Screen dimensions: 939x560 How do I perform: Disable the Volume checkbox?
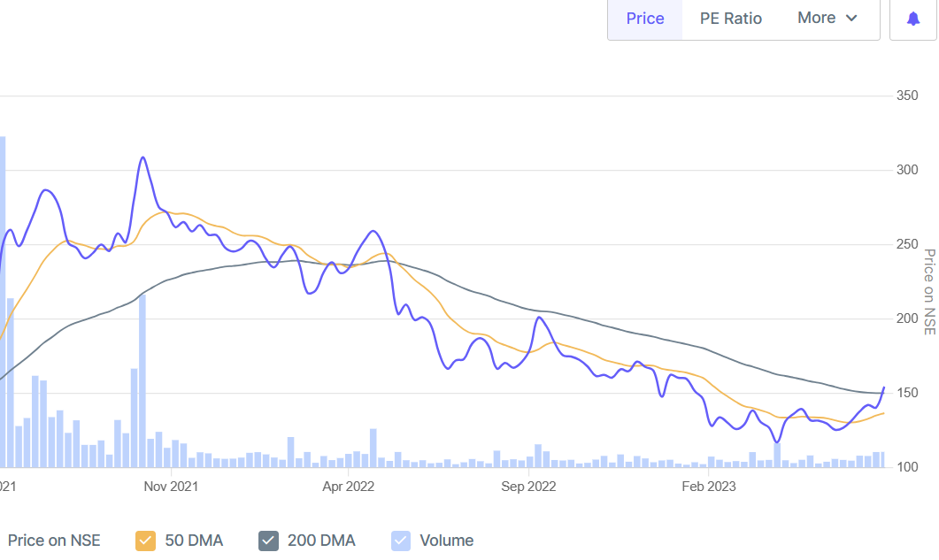tap(402, 541)
